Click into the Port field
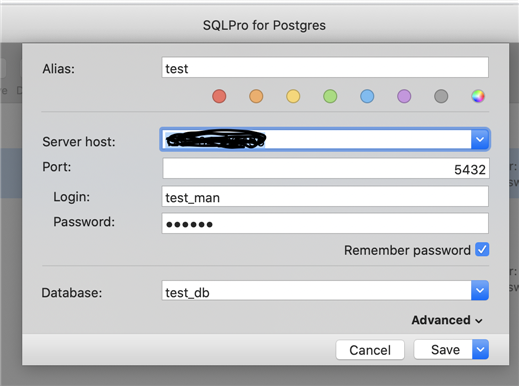519x386 pixels. point(326,168)
